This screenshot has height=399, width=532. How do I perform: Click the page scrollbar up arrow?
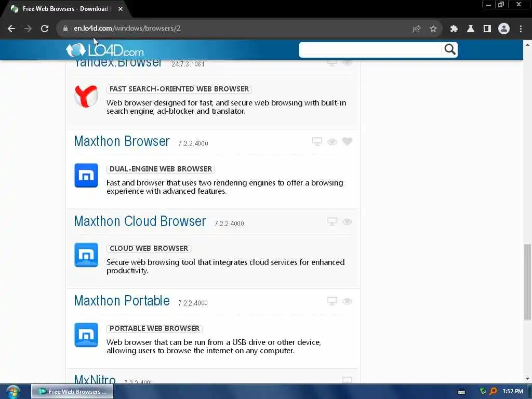coord(527,44)
